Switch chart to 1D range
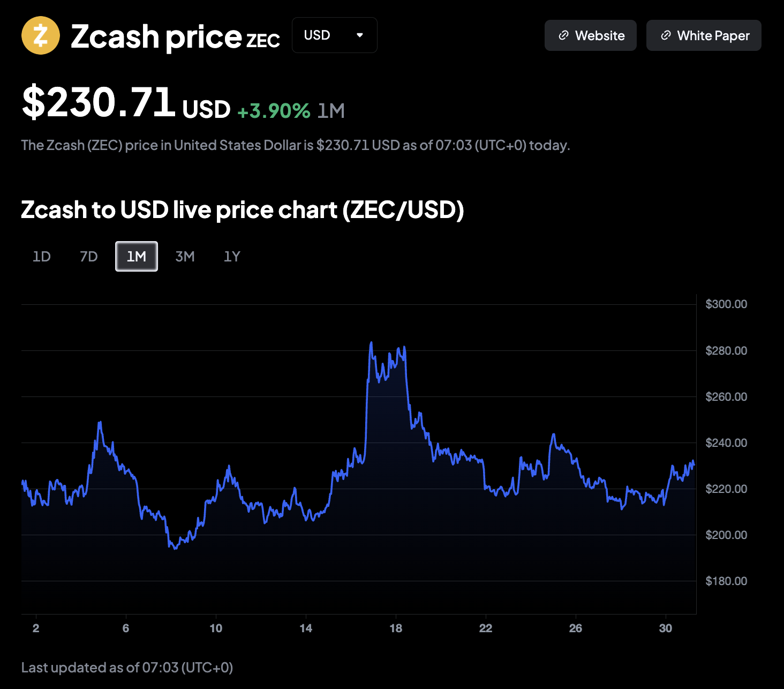 click(42, 257)
